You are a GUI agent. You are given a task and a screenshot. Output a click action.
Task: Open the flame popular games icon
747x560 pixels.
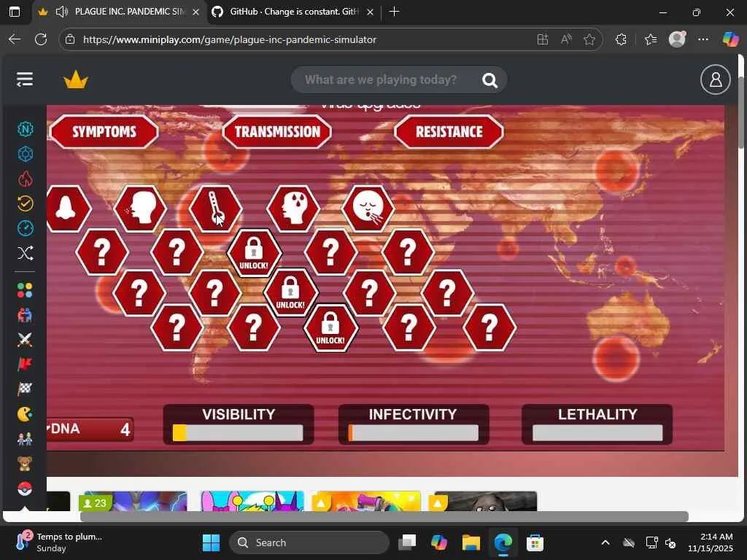click(26, 179)
